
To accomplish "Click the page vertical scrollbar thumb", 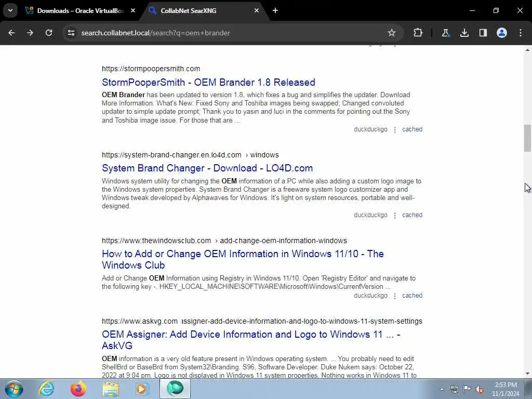I will tap(527, 138).
